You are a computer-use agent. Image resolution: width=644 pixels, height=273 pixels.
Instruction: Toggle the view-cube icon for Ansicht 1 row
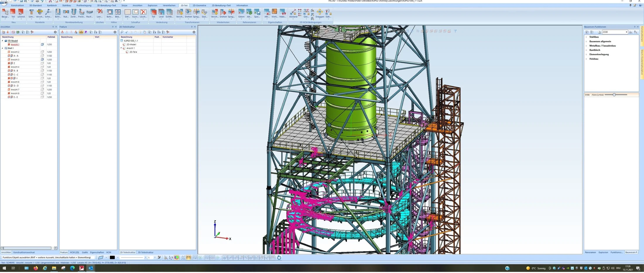click(42, 45)
